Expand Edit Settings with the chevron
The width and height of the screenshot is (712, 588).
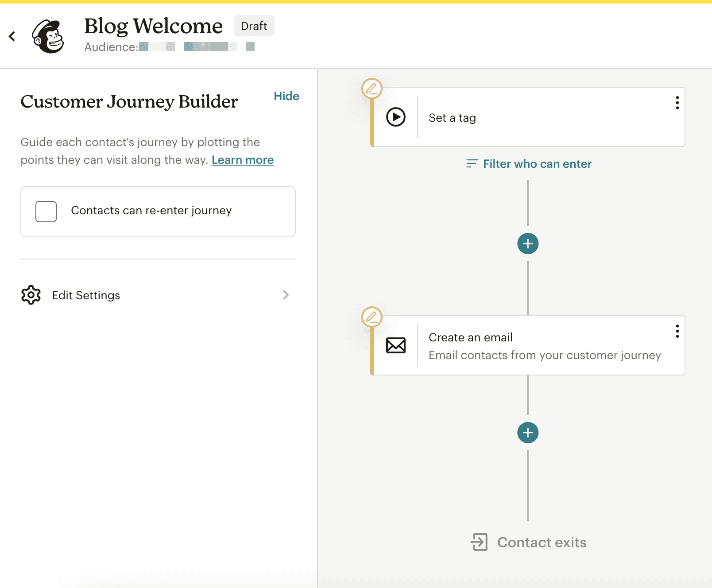[x=286, y=295]
